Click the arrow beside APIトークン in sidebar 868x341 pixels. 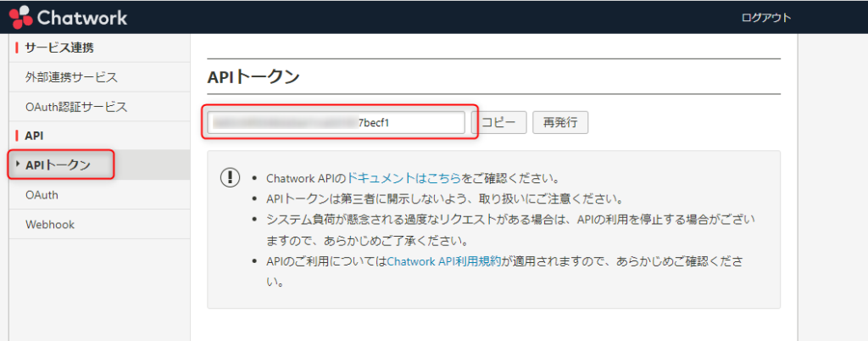pyautogui.click(x=19, y=164)
